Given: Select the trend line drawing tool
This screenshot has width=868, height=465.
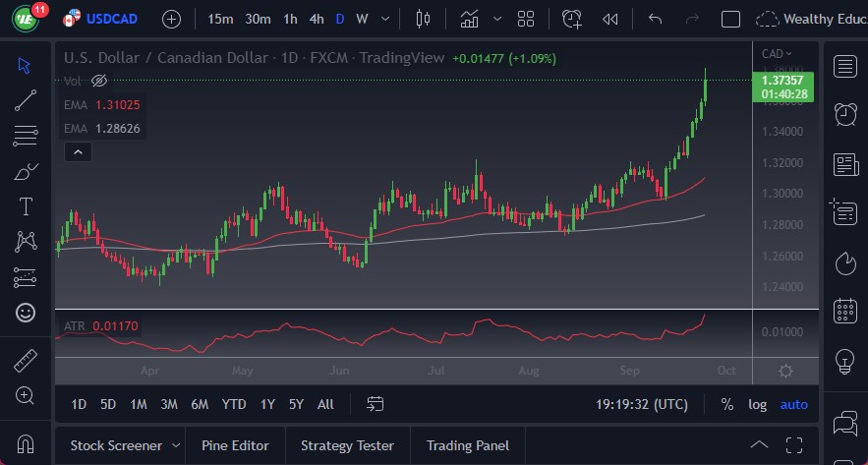Looking at the screenshot, I should tap(26, 99).
